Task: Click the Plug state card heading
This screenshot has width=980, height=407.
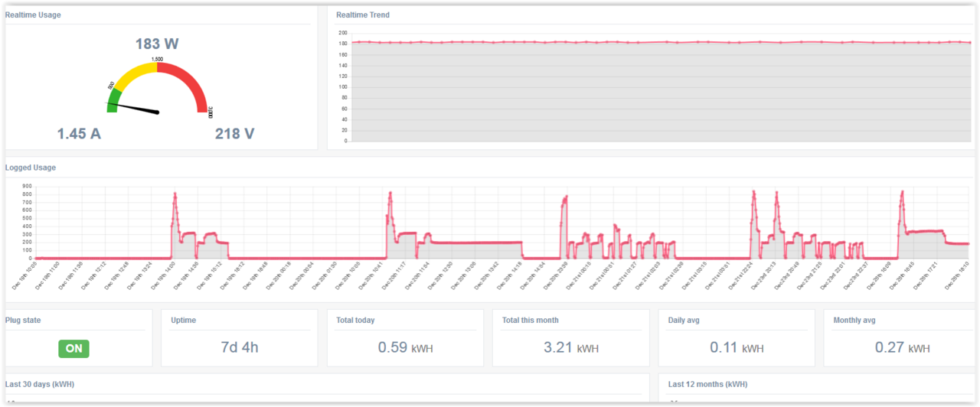Action: 24,320
